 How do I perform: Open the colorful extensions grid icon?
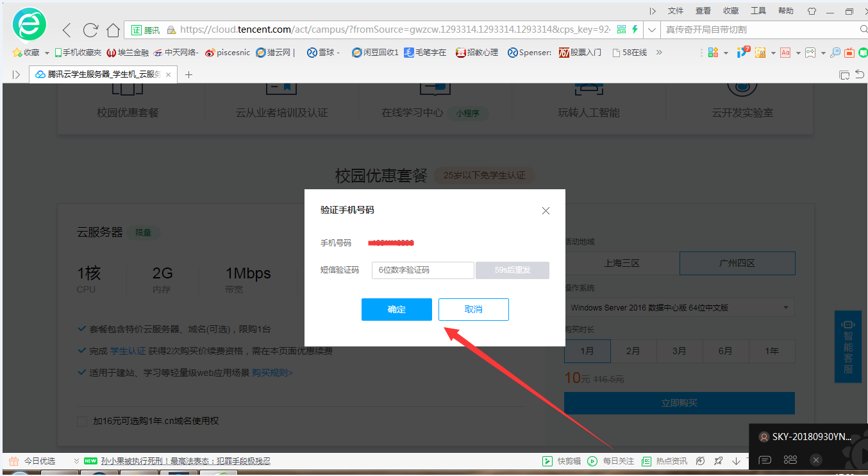(713, 53)
